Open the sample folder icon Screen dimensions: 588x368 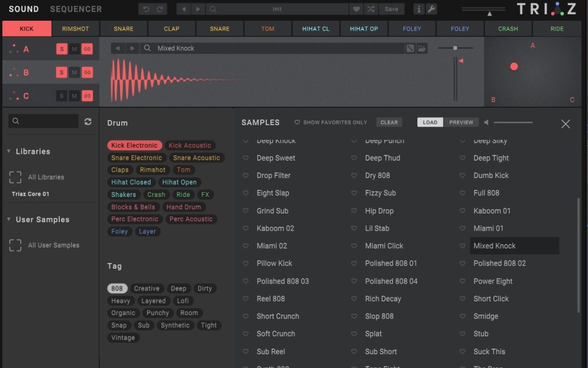(422, 49)
